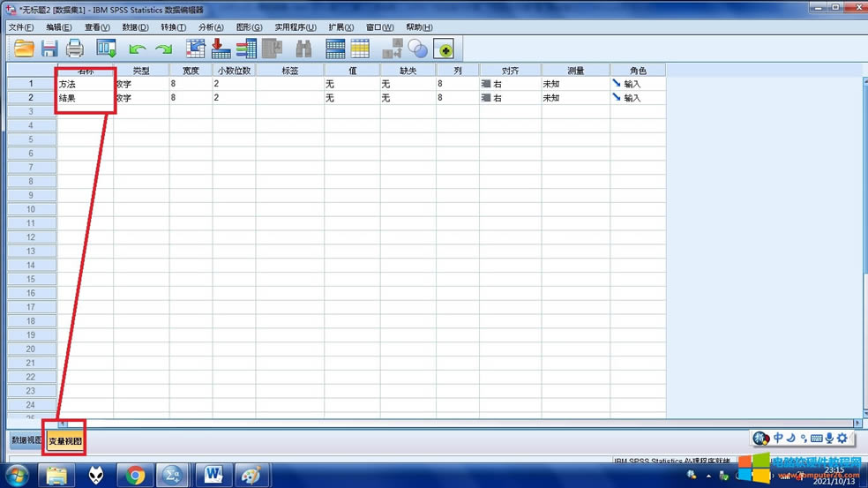The image size is (868, 488).
Task: Click the Recall recent dialogs icon
Action: (x=107, y=49)
